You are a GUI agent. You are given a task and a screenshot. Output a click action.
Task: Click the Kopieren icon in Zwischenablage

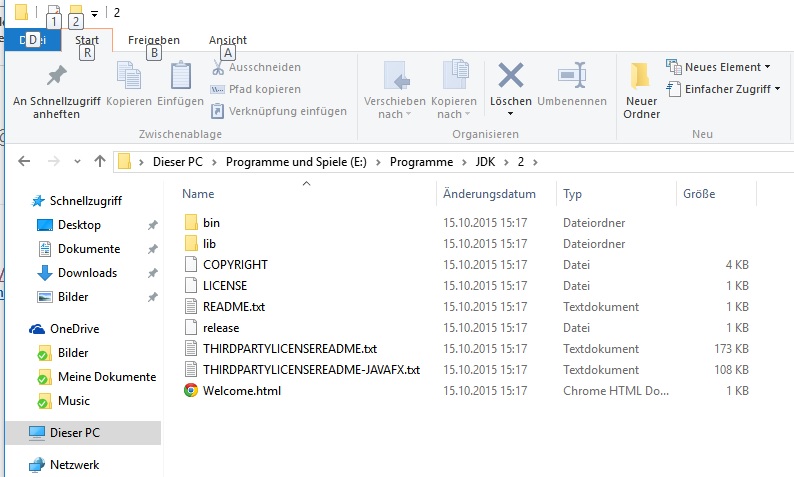(129, 75)
